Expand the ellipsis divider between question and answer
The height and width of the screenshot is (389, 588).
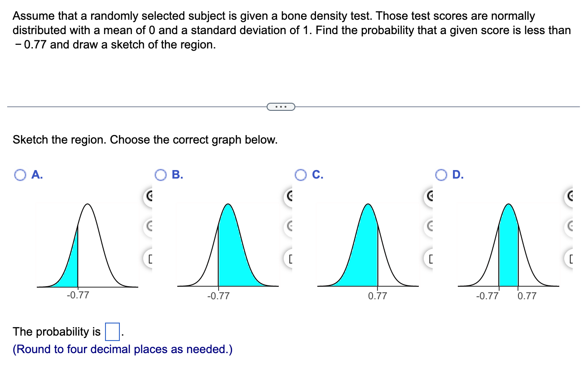[x=281, y=106]
